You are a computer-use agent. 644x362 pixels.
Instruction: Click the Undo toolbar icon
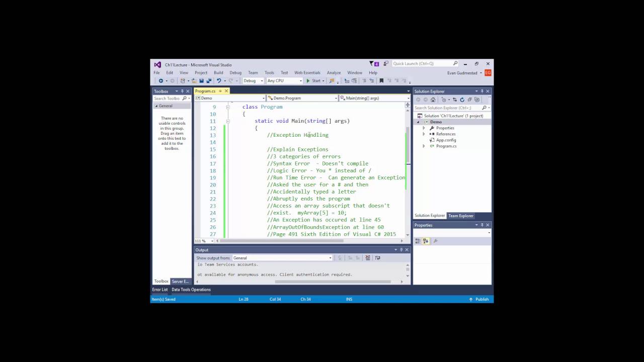pos(219,80)
